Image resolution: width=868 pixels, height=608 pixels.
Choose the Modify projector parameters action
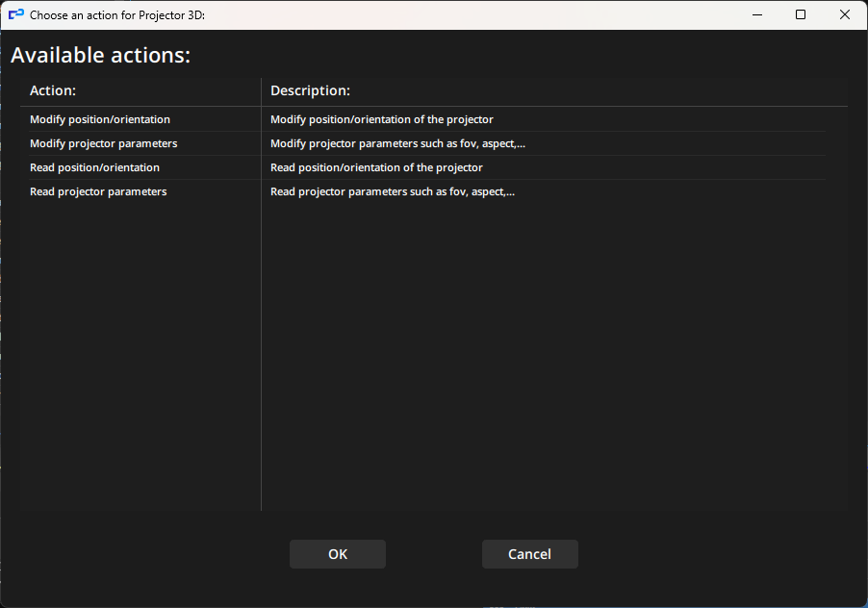[x=103, y=143]
